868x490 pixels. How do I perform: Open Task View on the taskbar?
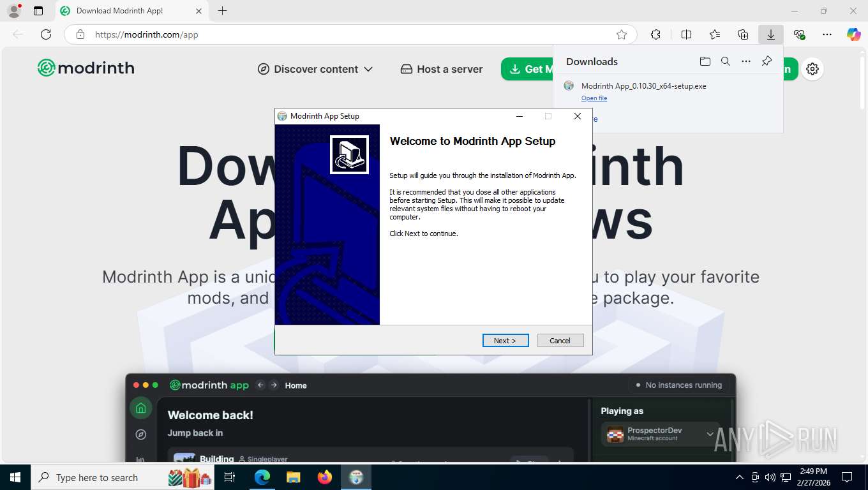pyautogui.click(x=230, y=477)
